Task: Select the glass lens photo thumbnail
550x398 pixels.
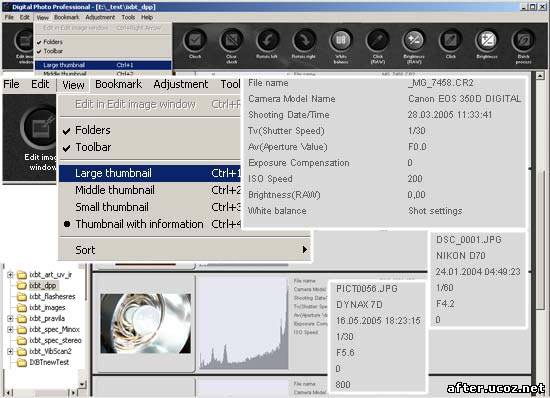Action: click(x=146, y=323)
